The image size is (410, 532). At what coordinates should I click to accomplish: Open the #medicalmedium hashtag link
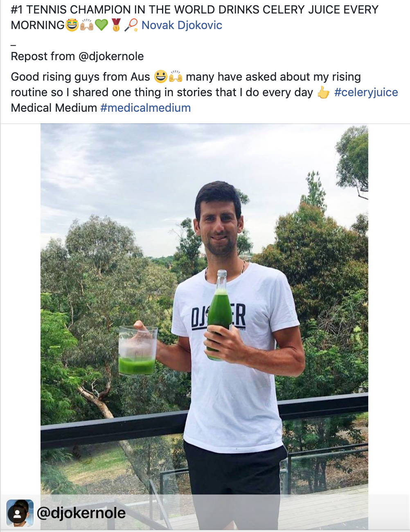coord(145,108)
